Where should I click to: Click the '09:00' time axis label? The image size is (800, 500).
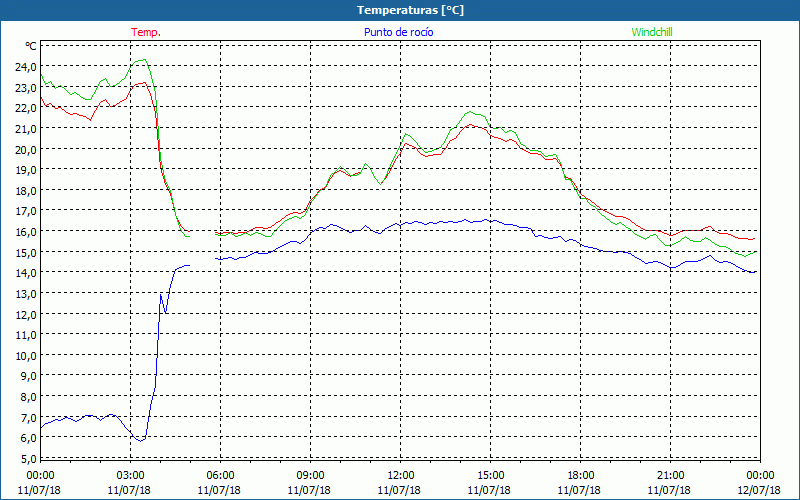click(310, 476)
